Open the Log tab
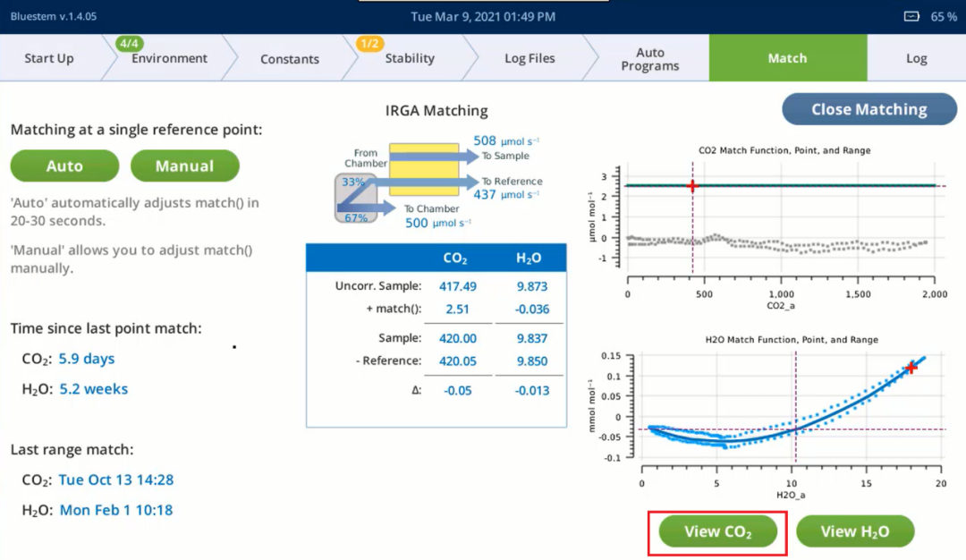 click(x=916, y=59)
